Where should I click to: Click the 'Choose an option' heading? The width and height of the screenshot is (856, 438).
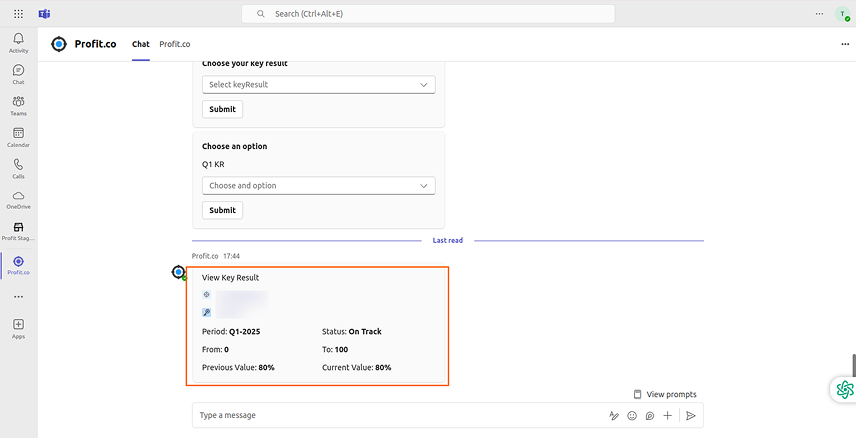tap(235, 146)
